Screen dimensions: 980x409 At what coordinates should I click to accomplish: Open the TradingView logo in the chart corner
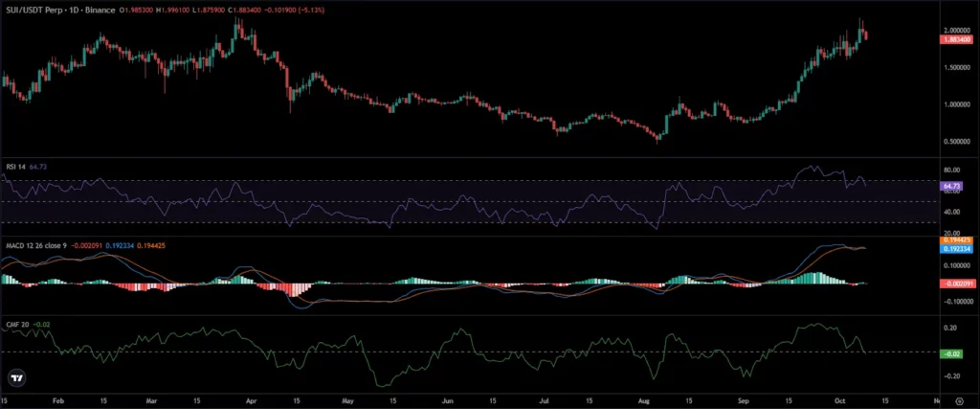17,377
